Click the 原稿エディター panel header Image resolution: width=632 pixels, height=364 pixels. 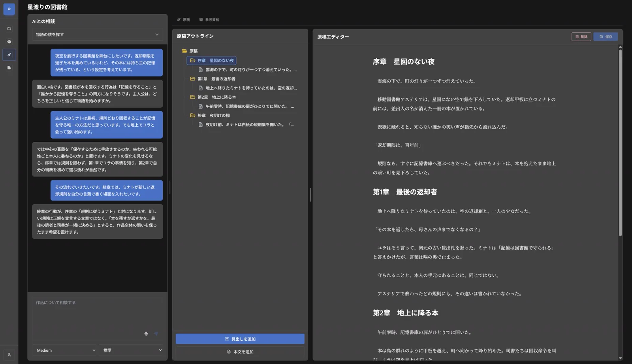333,37
